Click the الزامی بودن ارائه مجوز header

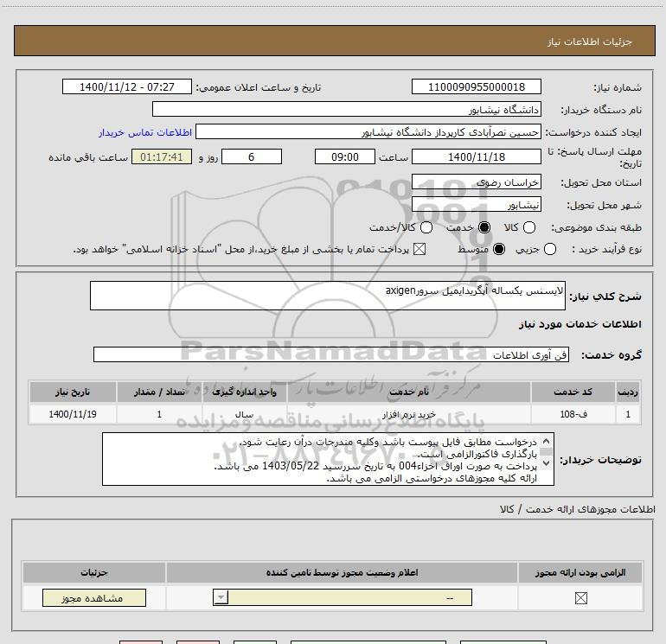(580, 572)
